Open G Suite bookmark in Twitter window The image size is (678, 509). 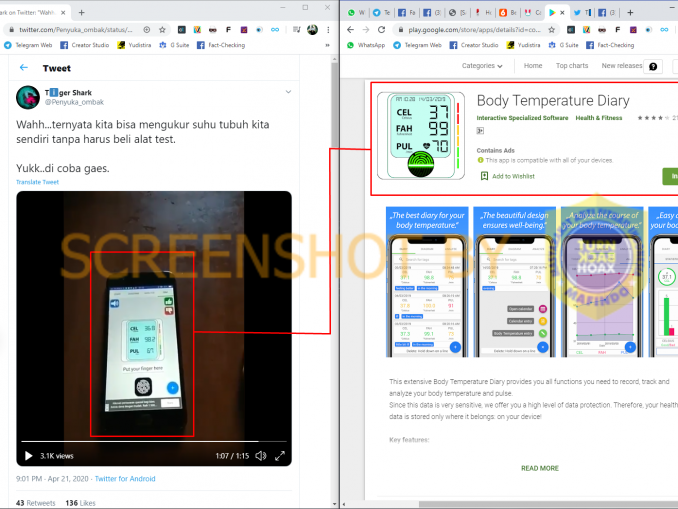(174, 45)
